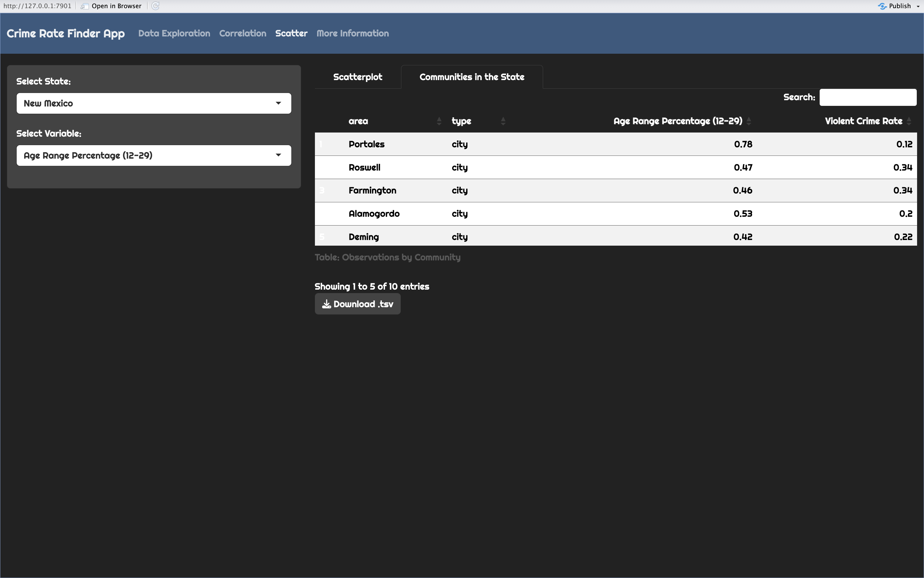Click the 0.53 age value for Alamogordo
The image size is (924, 578).
click(743, 214)
